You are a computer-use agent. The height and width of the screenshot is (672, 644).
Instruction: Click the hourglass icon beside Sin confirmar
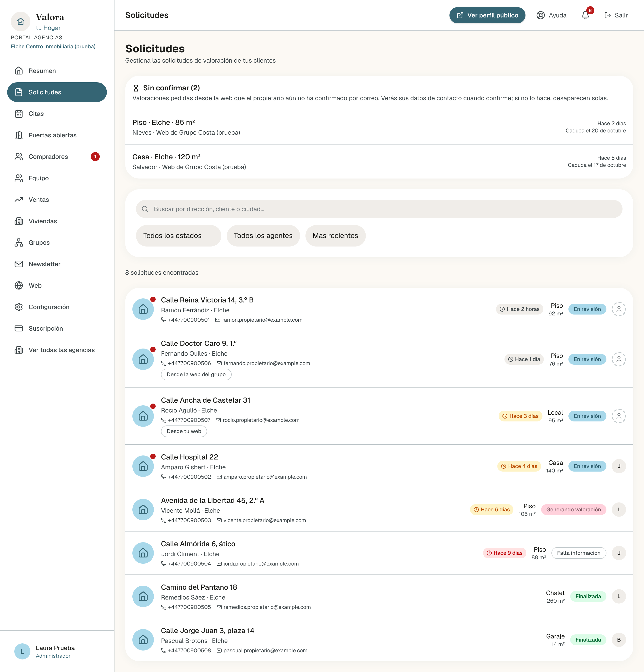pyautogui.click(x=136, y=88)
